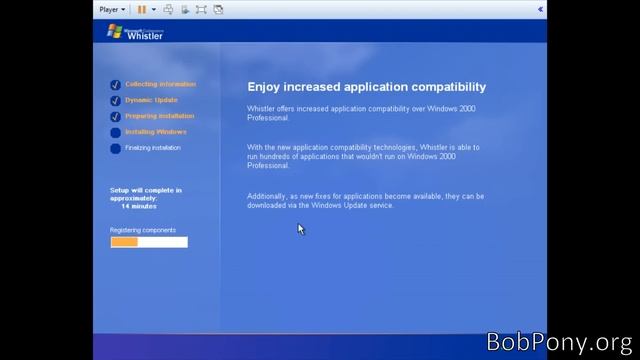
Task: Expand the power options arrow beside pause
Action: (154, 9)
